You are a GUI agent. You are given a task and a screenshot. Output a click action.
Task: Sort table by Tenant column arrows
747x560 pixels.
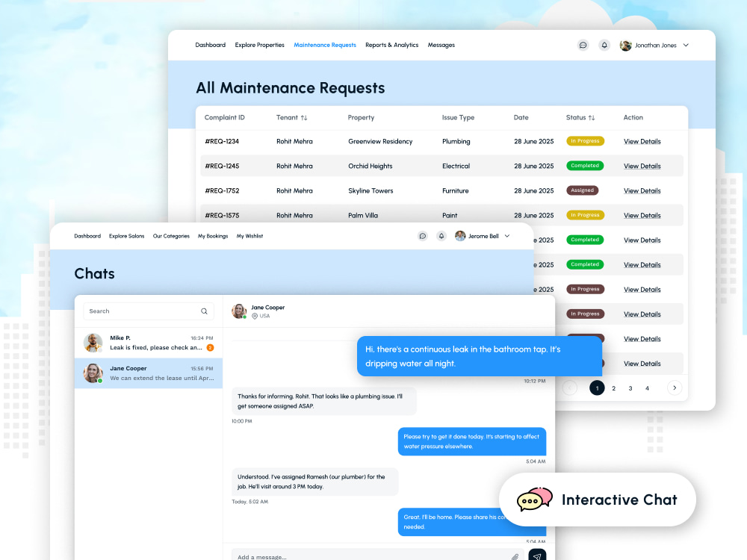click(304, 118)
